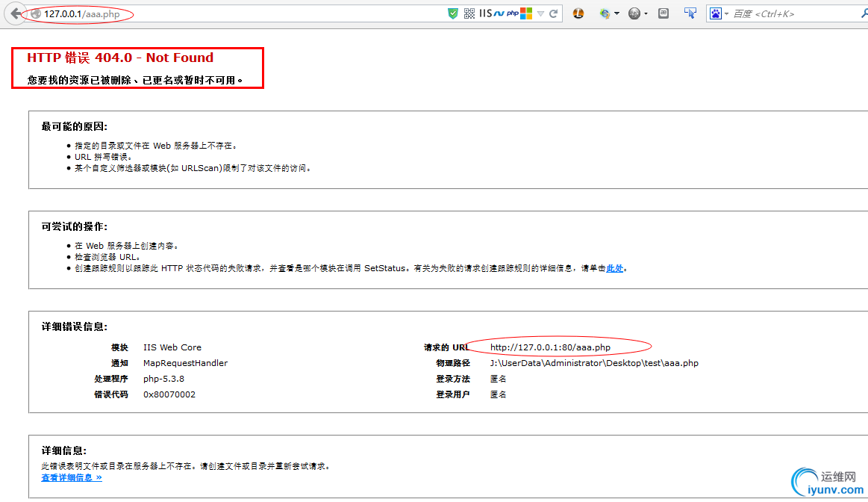The height and width of the screenshot is (502, 868).
Task: Click the Windows logo icon in address bar
Action: pyautogui.click(x=526, y=13)
